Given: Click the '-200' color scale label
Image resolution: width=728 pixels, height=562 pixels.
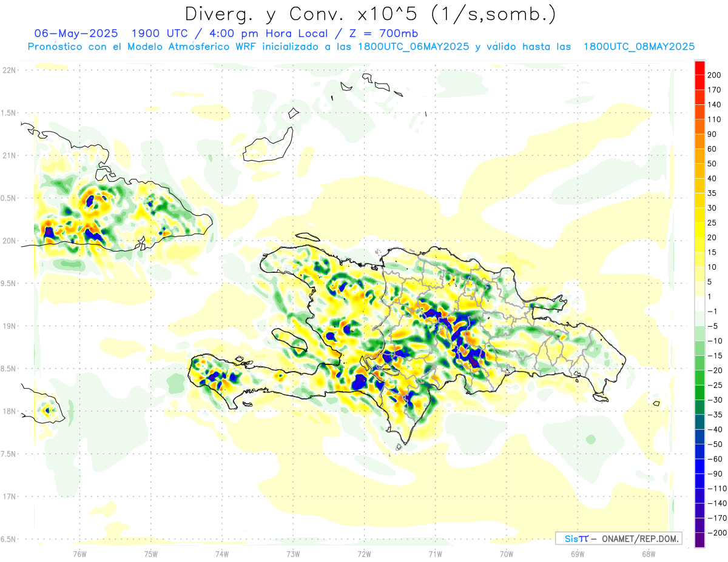Looking at the screenshot, I should coord(717,533).
